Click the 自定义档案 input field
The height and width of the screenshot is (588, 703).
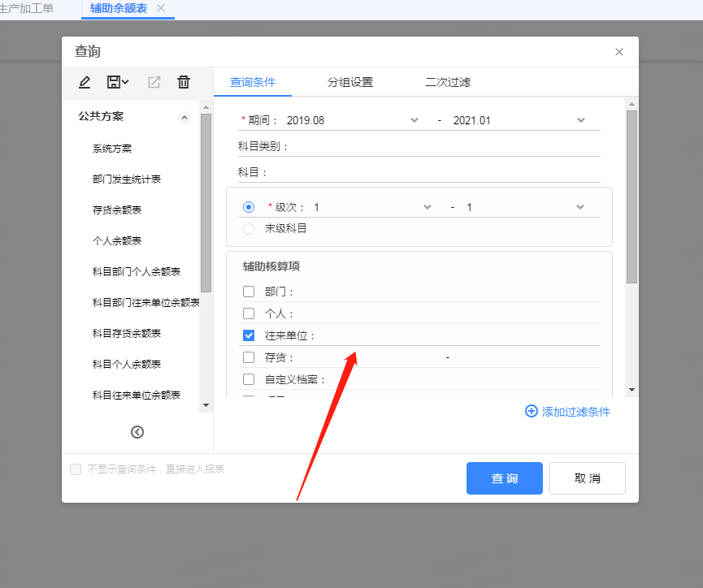tap(463, 379)
